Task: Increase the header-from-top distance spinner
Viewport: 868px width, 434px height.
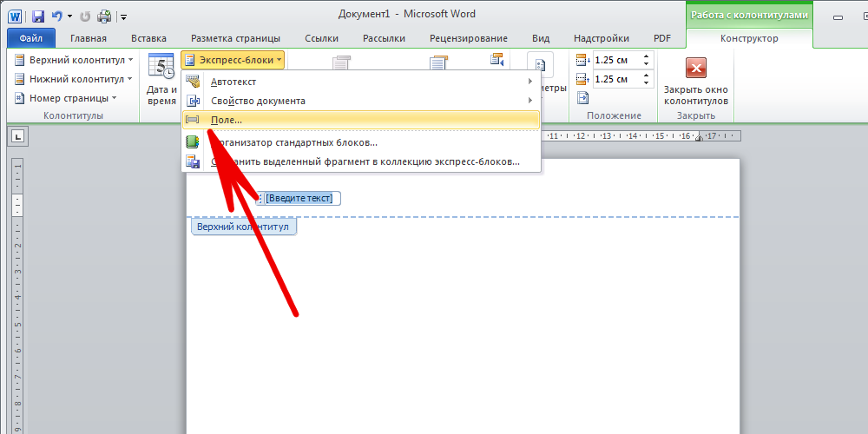Action: point(647,56)
